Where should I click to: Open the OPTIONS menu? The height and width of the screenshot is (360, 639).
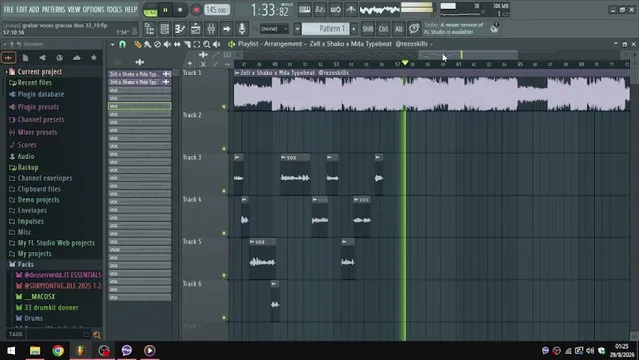(x=94, y=9)
